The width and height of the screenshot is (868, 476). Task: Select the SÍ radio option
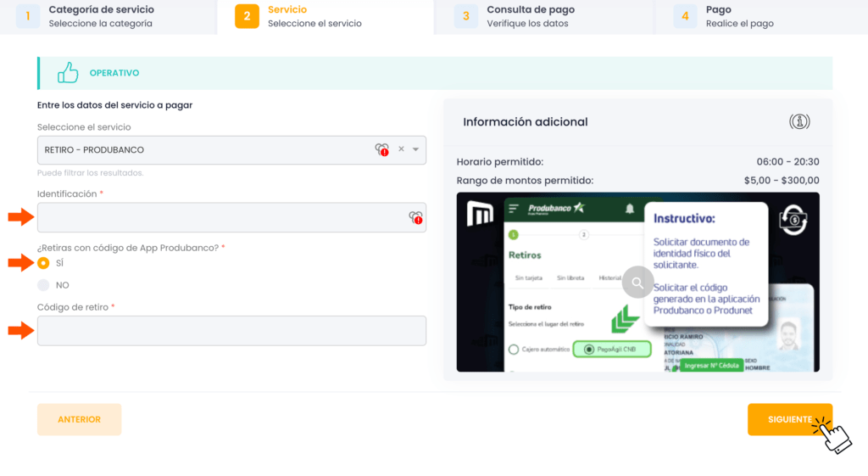coord(43,263)
